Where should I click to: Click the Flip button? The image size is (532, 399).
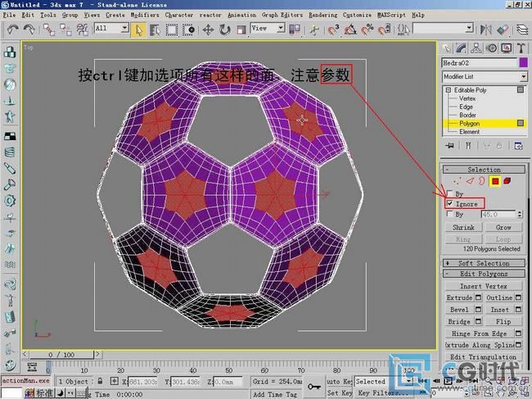coord(503,322)
